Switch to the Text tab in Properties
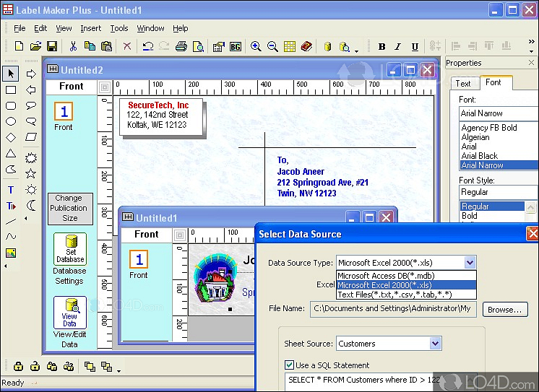This screenshot has height=392, width=539. click(463, 83)
